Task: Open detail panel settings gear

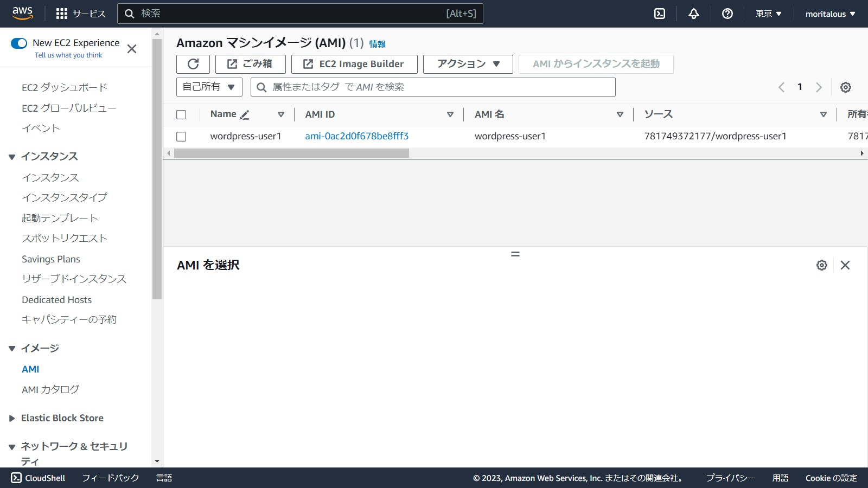Action: (x=821, y=265)
